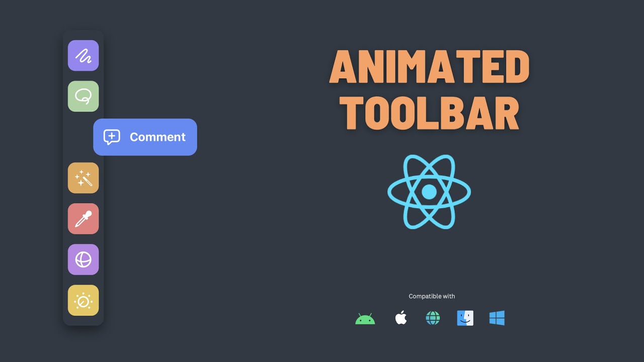Click the React atom logo

[429, 192]
